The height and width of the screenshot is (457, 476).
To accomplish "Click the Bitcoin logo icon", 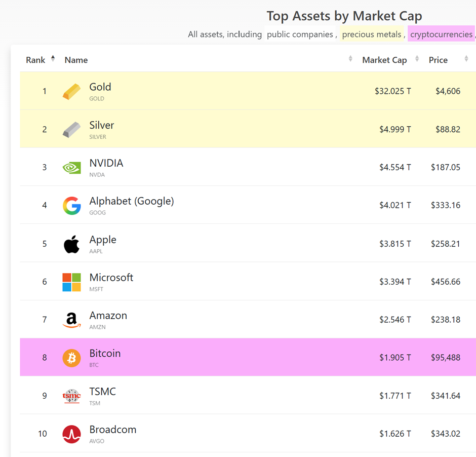I will point(71,358).
